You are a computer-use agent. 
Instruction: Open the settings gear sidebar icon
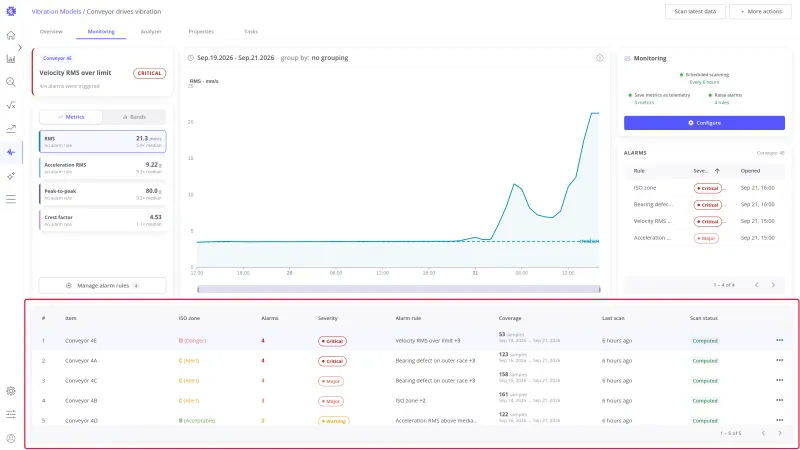11,391
